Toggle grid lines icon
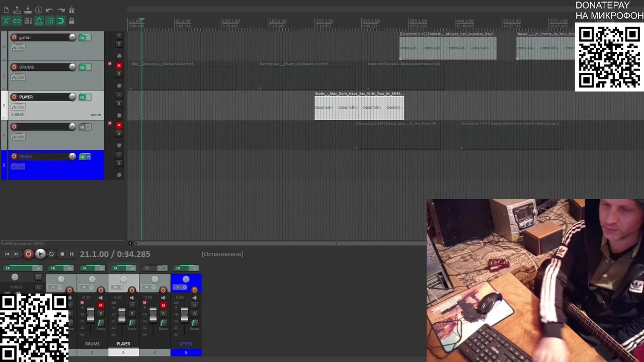 (50, 21)
